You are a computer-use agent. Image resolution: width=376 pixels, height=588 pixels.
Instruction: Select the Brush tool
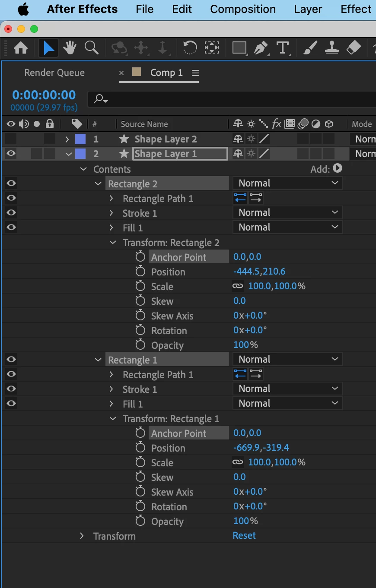pyautogui.click(x=310, y=48)
